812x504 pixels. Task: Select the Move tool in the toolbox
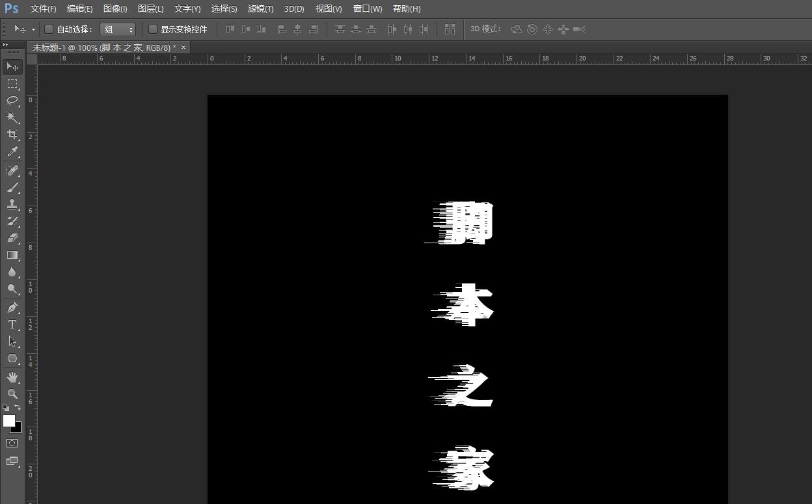pyautogui.click(x=12, y=67)
